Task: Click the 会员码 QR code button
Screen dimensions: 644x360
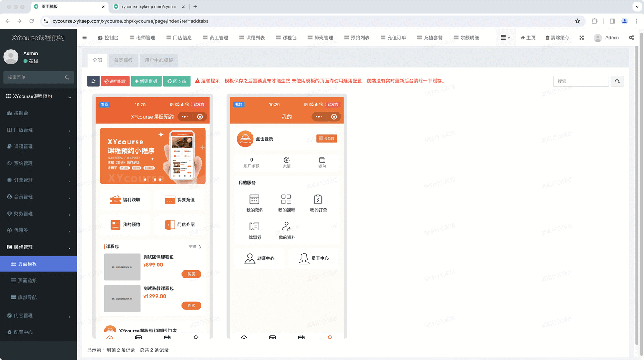Action: (326, 139)
